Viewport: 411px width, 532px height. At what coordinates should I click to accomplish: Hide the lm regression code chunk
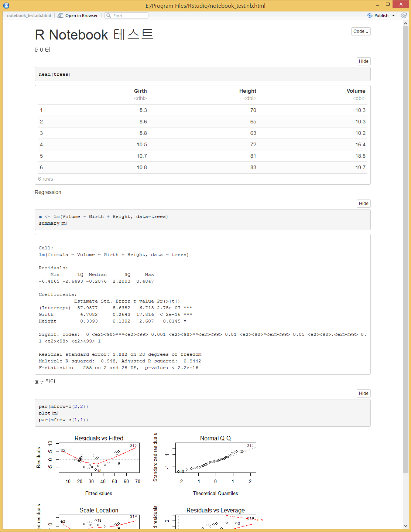363,204
